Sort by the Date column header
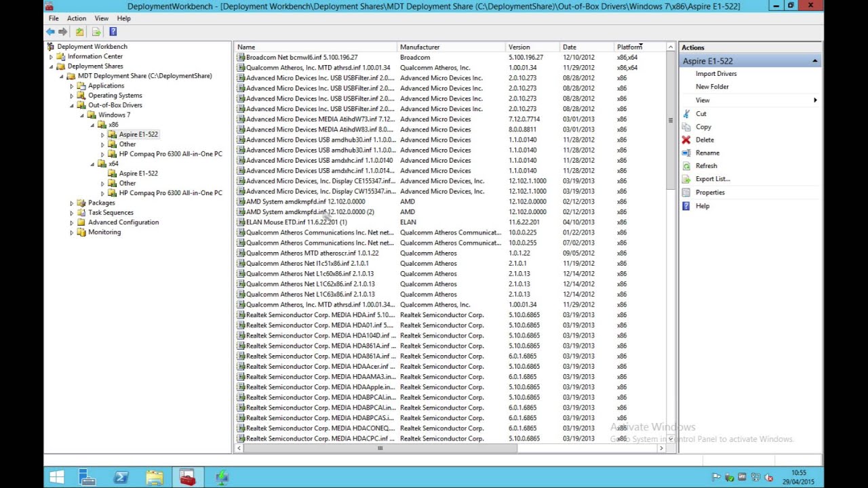 [587, 47]
